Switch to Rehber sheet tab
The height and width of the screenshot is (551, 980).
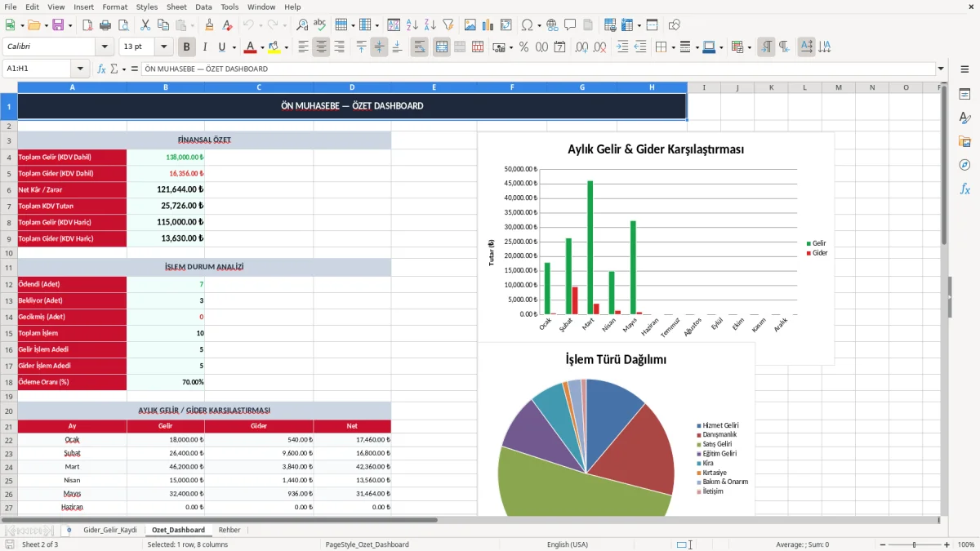(229, 530)
